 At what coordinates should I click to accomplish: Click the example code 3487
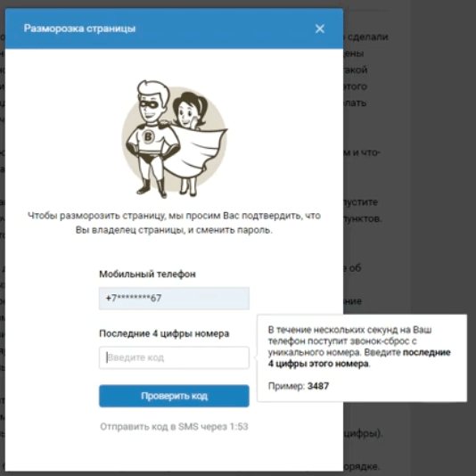pyautogui.click(x=318, y=386)
